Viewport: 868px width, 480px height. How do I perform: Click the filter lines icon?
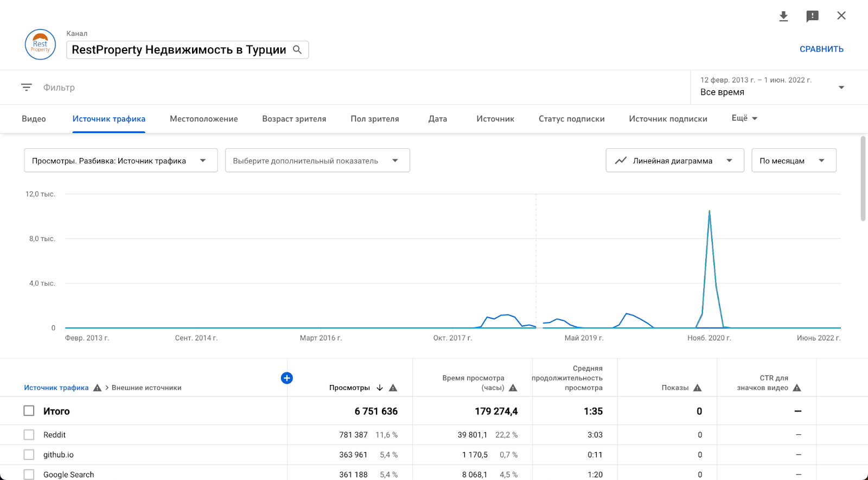coord(27,87)
